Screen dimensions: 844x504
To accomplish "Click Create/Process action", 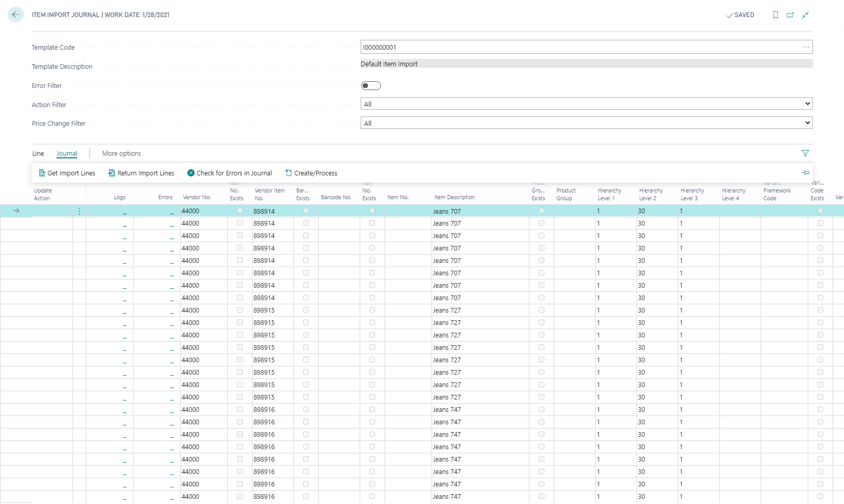I will (311, 173).
